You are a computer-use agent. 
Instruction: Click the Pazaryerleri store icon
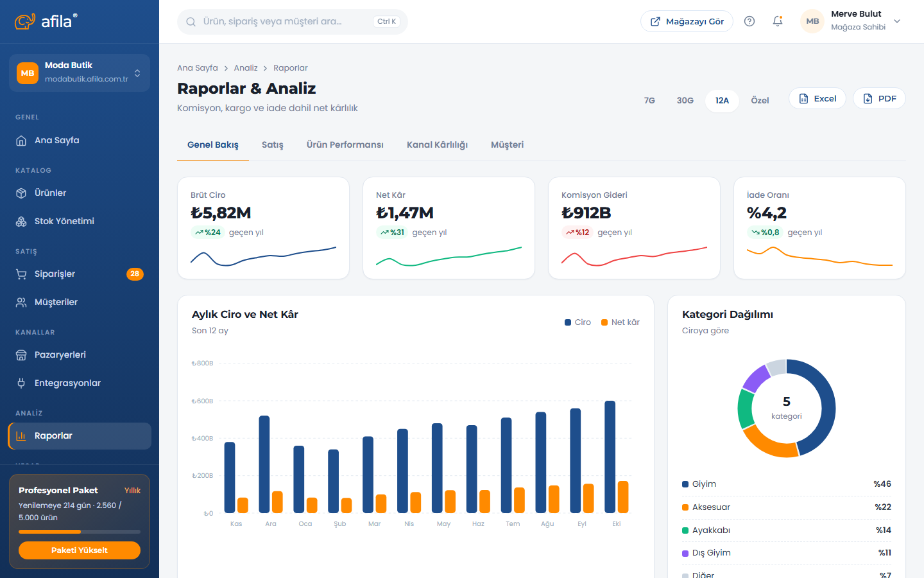coord(21,355)
